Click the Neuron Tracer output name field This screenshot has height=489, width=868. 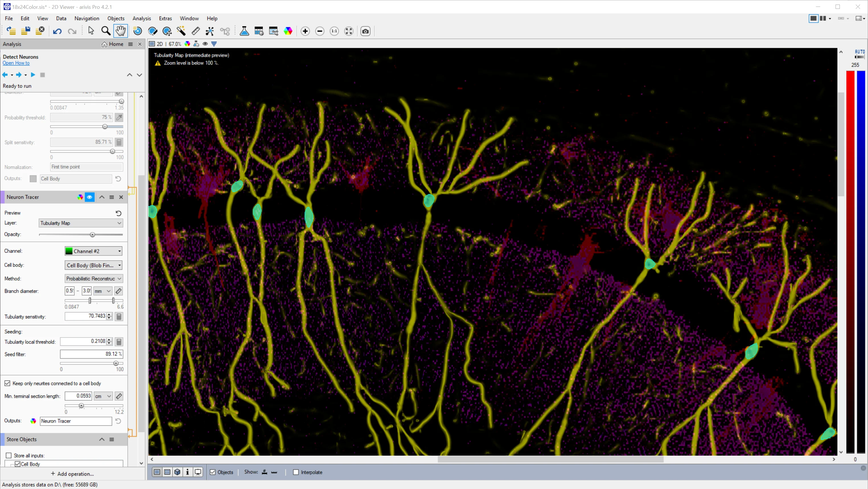[76, 421]
